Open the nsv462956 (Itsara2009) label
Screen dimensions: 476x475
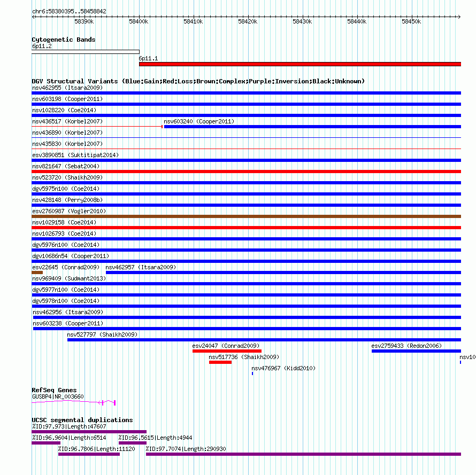68,313
